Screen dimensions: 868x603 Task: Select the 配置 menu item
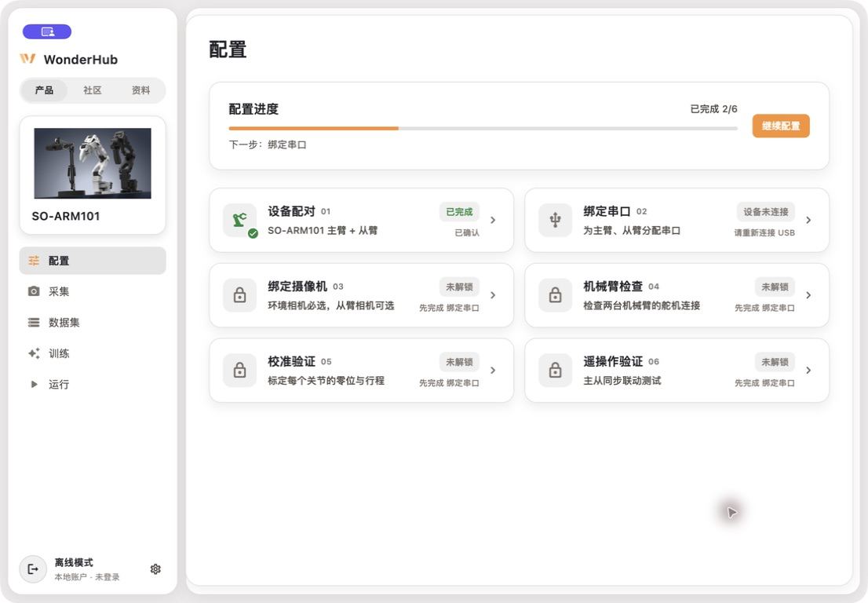pyautogui.click(x=93, y=260)
